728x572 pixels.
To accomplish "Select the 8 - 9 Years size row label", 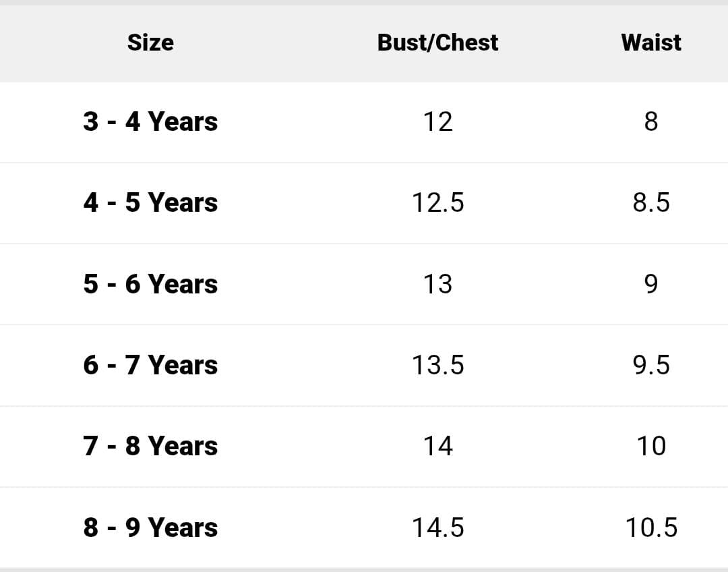I will pyautogui.click(x=150, y=527).
